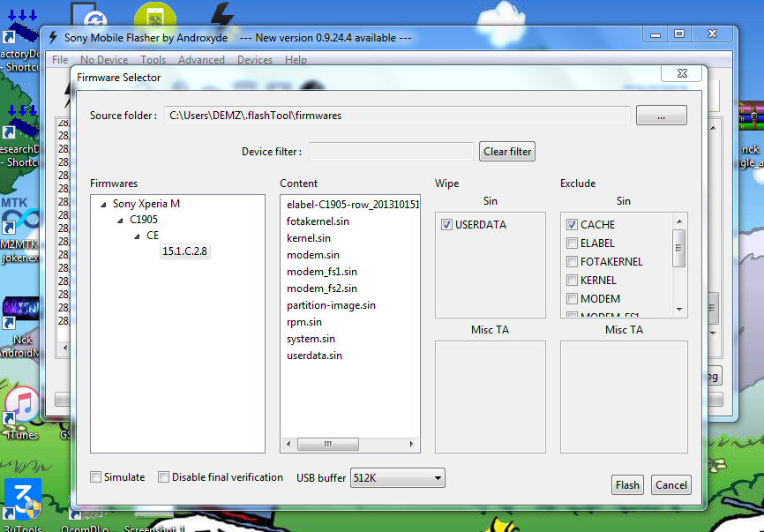The image size is (764, 532).
Task: Click Content list left scroll arrow
Action: point(289,444)
